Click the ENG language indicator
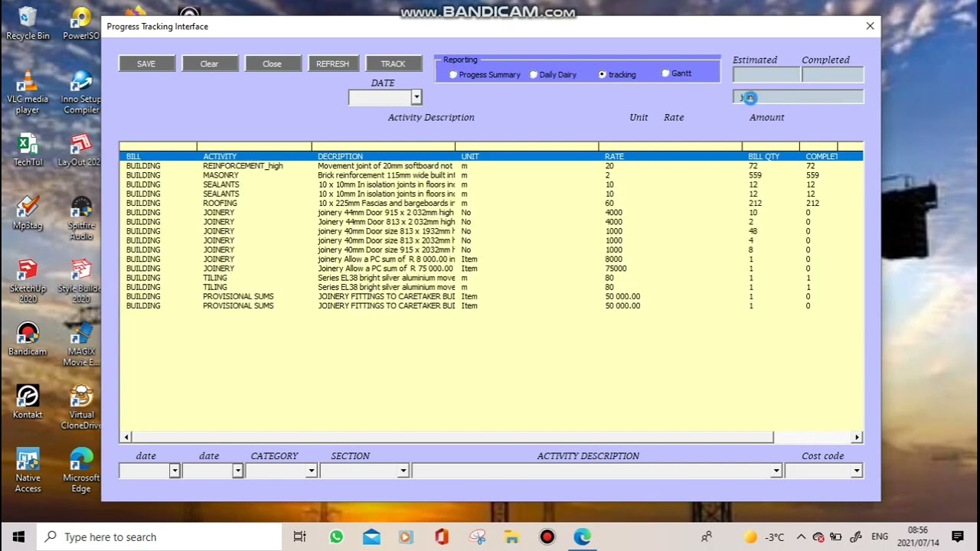Viewport: 980px width, 551px height. (880, 536)
